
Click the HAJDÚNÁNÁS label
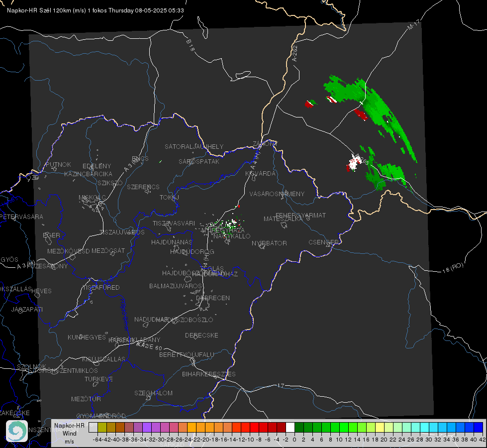172,242
